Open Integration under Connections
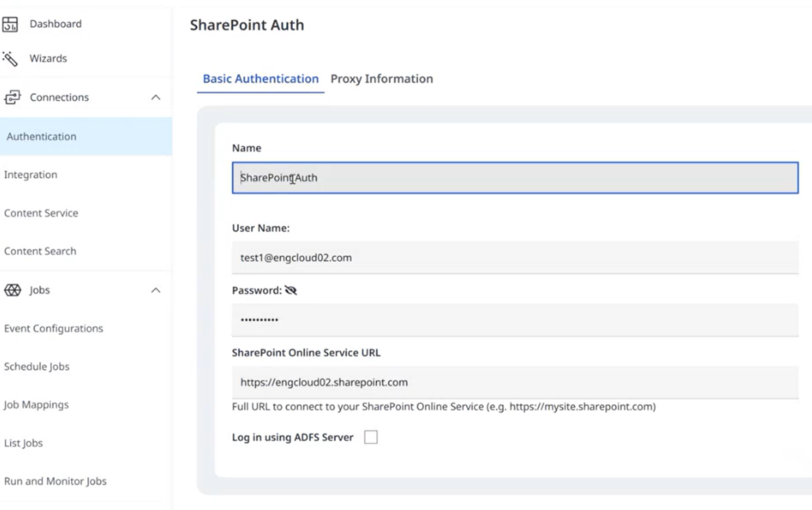Image resolution: width=812 pixels, height=510 pixels. click(30, 175)
